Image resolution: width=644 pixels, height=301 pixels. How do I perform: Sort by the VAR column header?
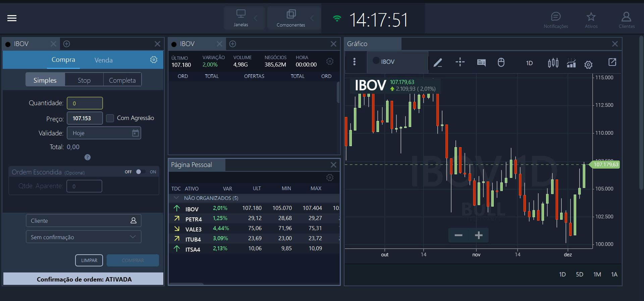pyautogui.click(x=227, y=188)
